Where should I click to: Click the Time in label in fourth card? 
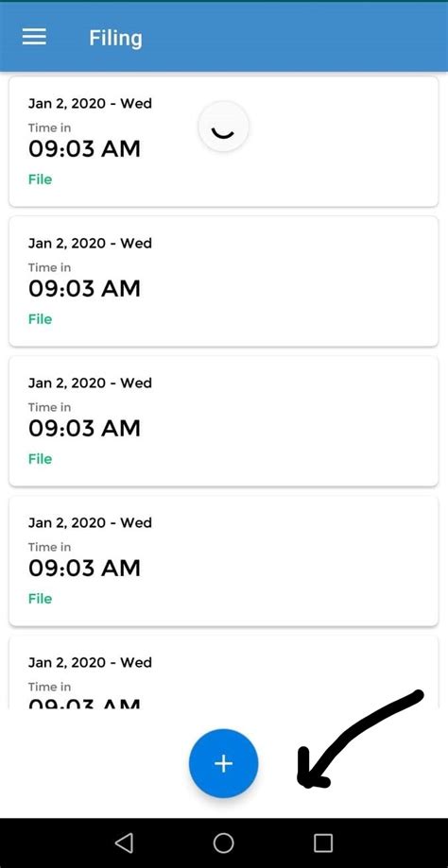click(49, 547)
